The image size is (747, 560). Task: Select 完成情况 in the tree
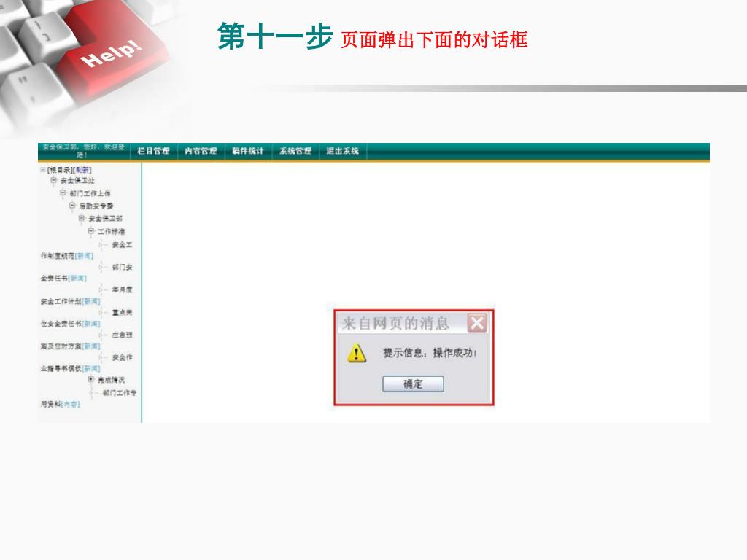[111, 380]
